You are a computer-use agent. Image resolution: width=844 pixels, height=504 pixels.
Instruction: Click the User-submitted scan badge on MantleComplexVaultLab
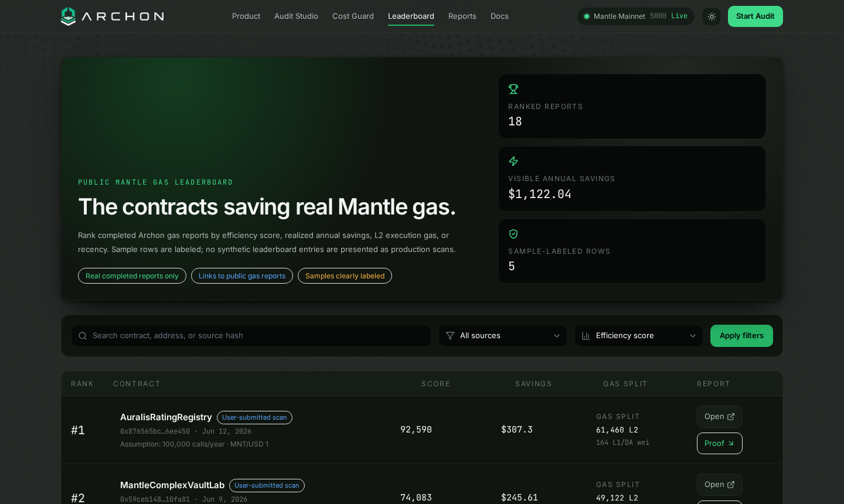pyautogui.click(x=267, y=486)
